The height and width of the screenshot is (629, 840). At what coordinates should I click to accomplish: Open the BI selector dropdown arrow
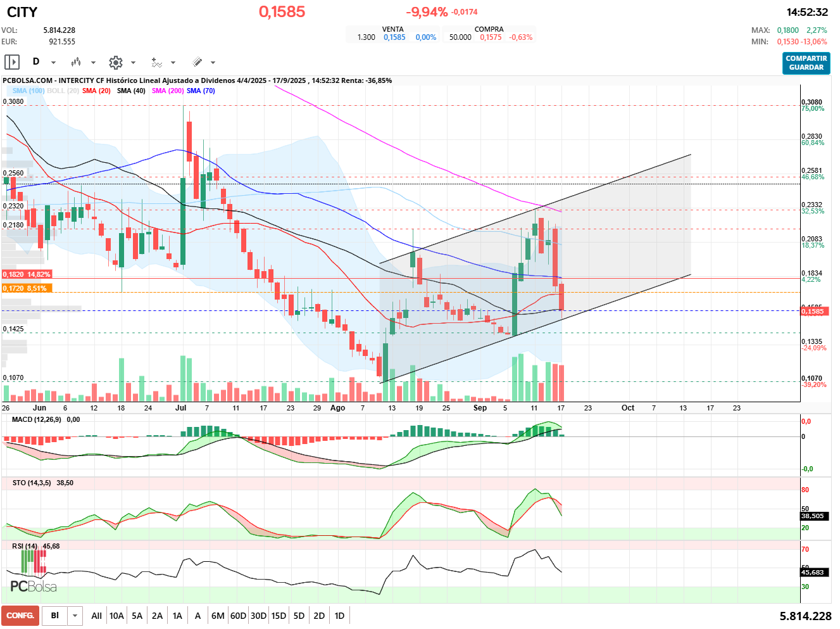tap(75, 616)
